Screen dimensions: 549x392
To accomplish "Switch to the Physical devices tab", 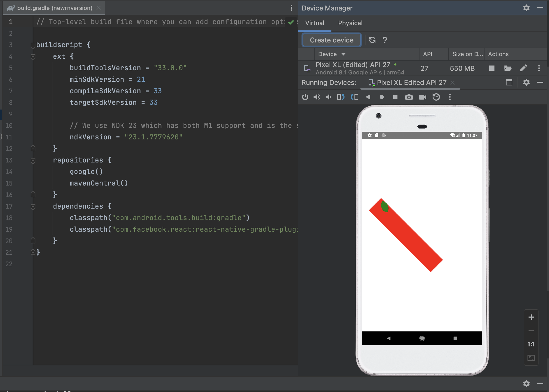I will [350, 23].
